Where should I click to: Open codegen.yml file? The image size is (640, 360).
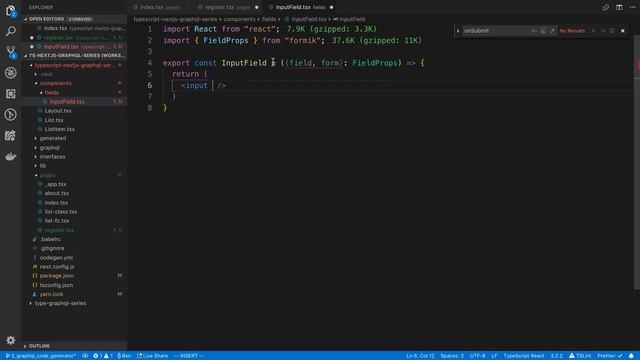tap(74, 258)
